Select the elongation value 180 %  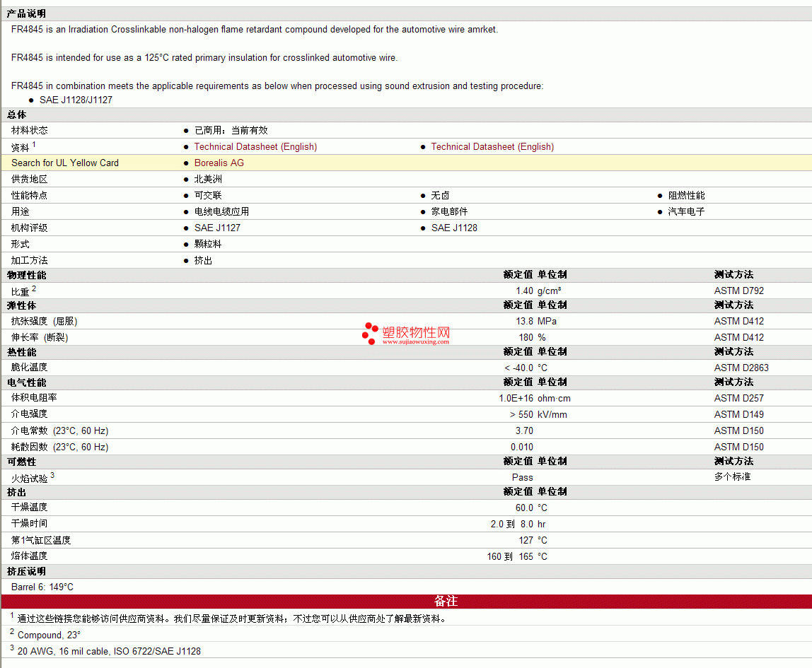point(533,337)
